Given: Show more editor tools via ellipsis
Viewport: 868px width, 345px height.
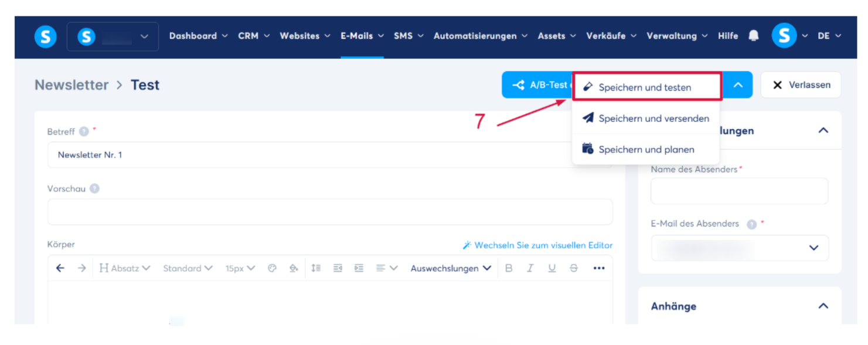Looking at the screenshot, I should tap(598, 268).
